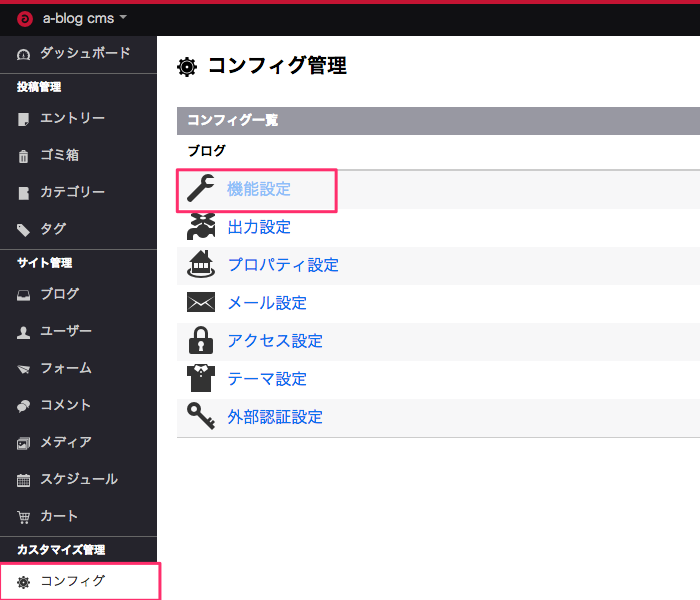Open the a-blog cms dropdown arrow

pyautogui.click(x=123, y=17)
